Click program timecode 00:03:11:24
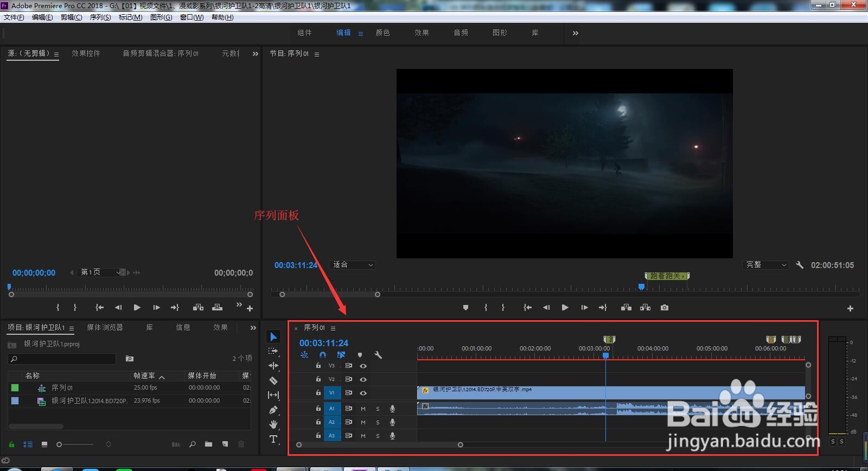This screenshot has width=868, height=471. (296, 265)
